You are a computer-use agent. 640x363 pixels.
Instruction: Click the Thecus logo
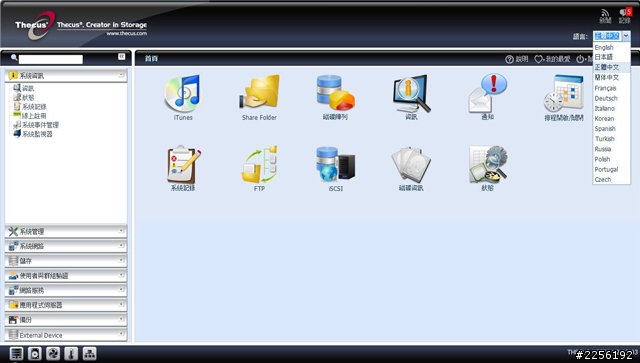point(35,25)
